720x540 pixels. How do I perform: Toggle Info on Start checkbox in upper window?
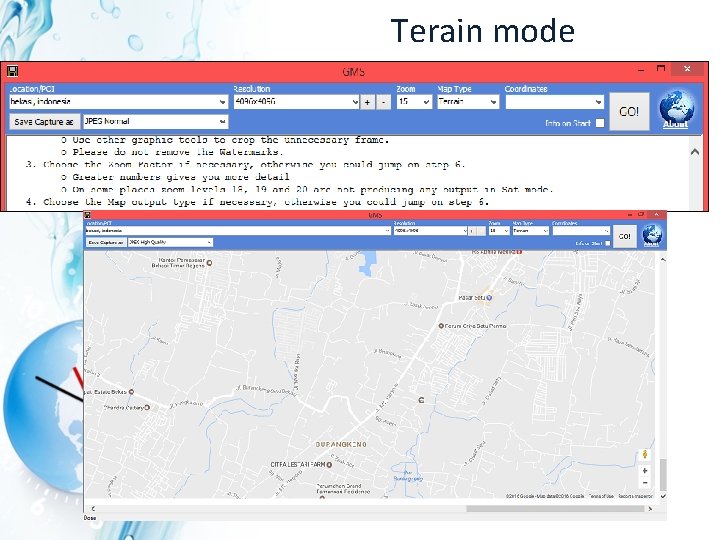[600, 123]
